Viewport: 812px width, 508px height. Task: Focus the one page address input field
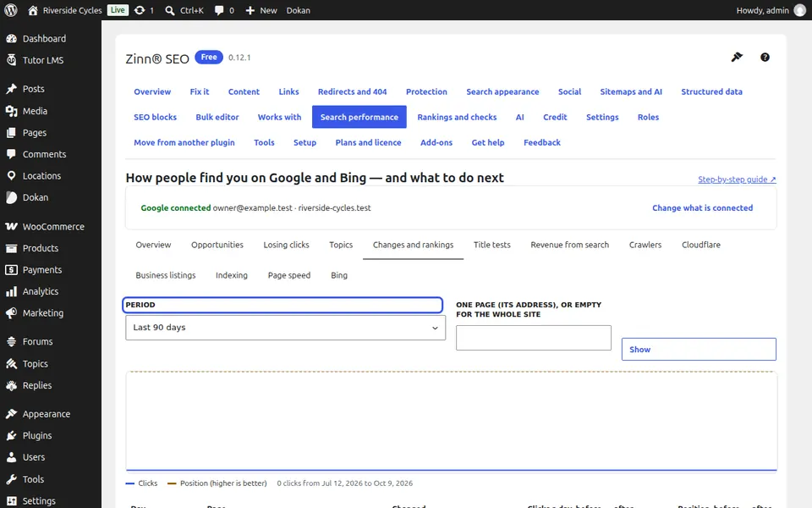pos(534,338)
